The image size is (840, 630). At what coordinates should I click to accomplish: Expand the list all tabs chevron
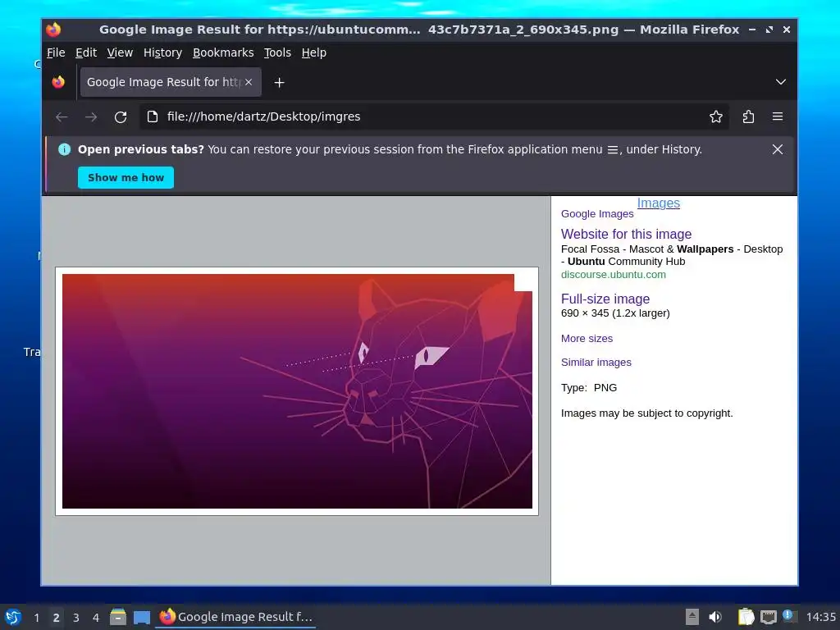tap(781, 82)
